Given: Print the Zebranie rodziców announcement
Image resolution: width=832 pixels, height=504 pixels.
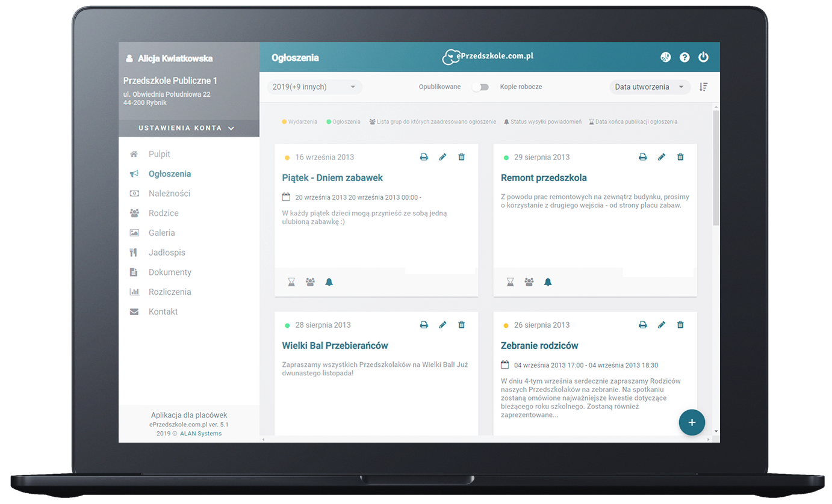Looking at the screenshot, I should click(x=643, y=325).
